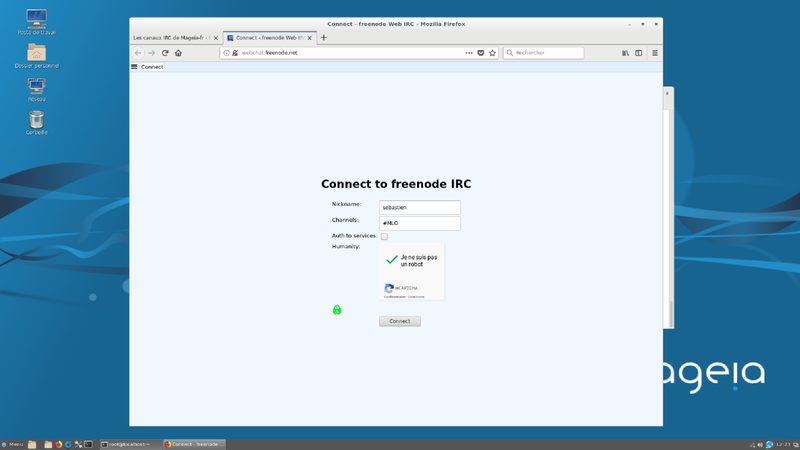Open a new browser tab
The image size is (800, 450).
323,38
